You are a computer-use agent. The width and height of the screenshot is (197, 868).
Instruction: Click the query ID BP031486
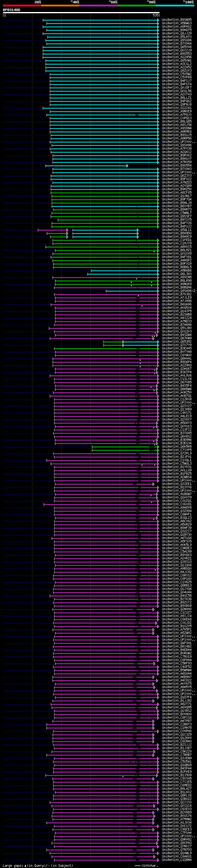(11, 10)
